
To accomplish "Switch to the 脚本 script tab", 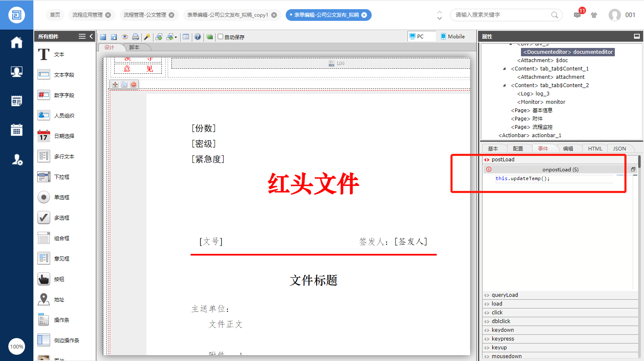I will [134, 48].
